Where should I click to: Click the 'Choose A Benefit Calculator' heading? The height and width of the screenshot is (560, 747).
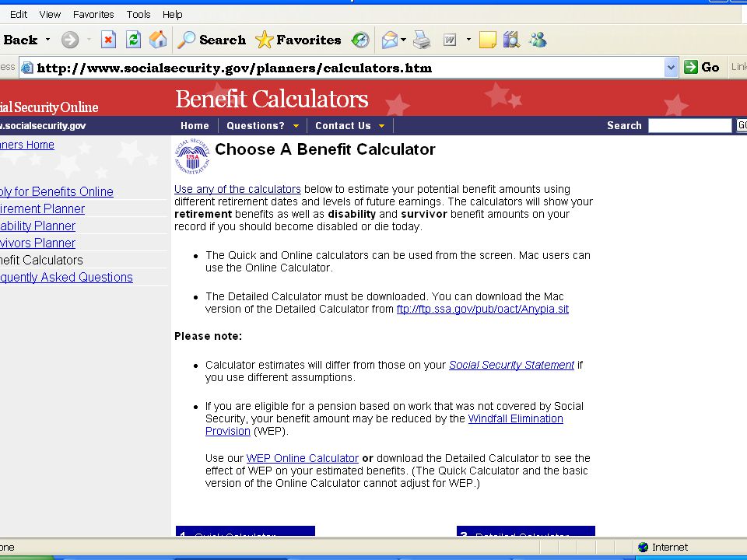[325, 149]
